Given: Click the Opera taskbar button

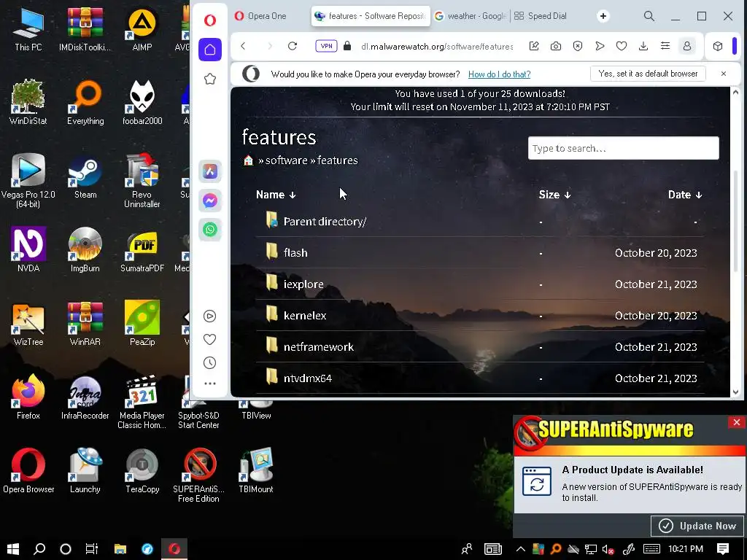Looking at the screenshot, I should pos(174,549).
